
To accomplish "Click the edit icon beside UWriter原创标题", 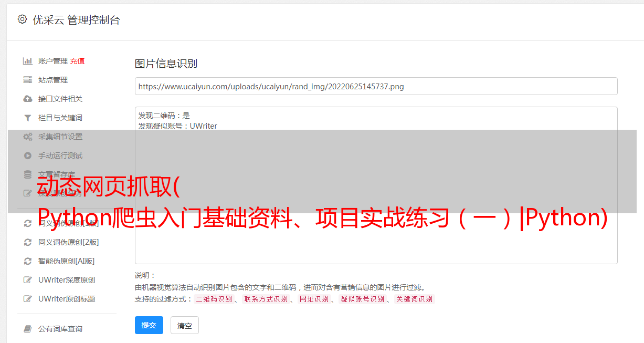I will click(x=28, y=299).
